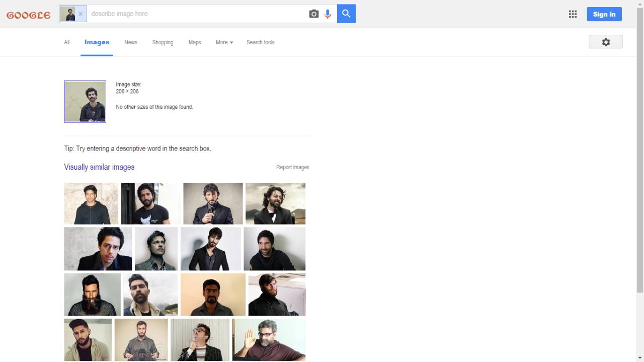This screenshot has width=644, height=362.
Task: Click the image chip in search box
Action: tap(68, 14)
